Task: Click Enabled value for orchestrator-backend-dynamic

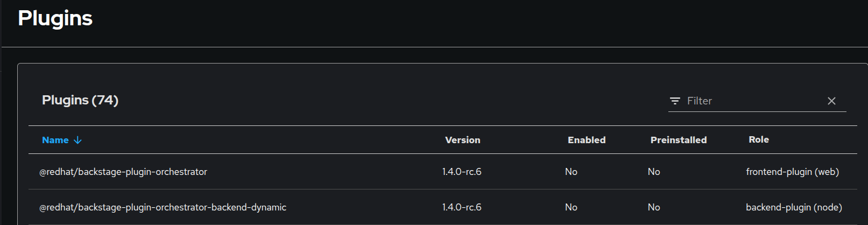Action: (x=571, y=207)
